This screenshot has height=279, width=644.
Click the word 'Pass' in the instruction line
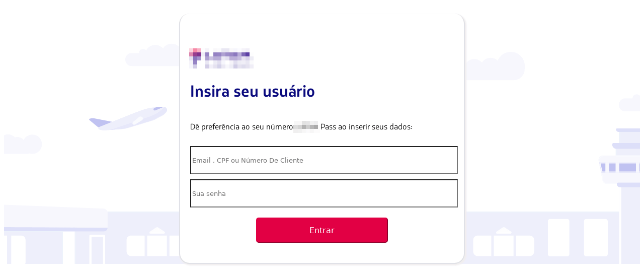328,127
